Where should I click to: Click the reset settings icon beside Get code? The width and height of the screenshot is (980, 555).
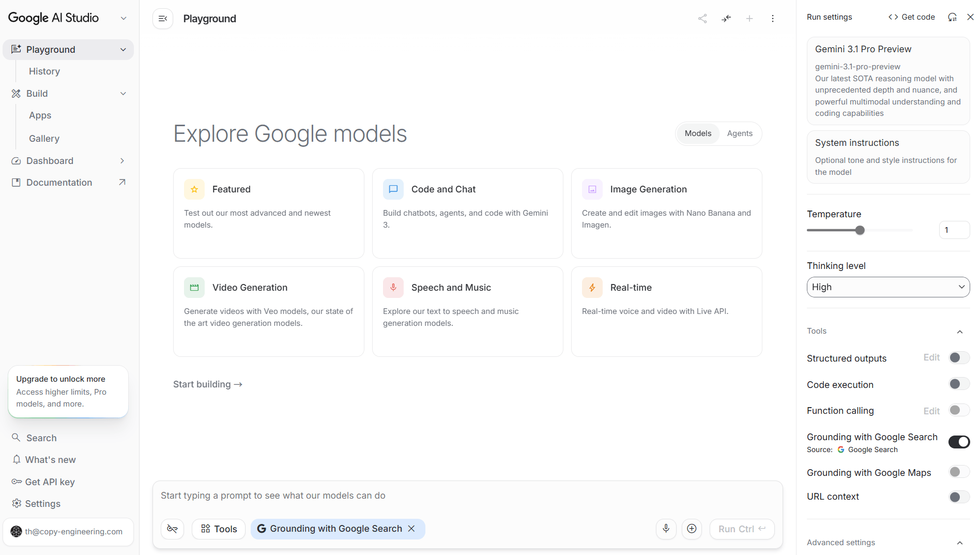tap(952, 17)
